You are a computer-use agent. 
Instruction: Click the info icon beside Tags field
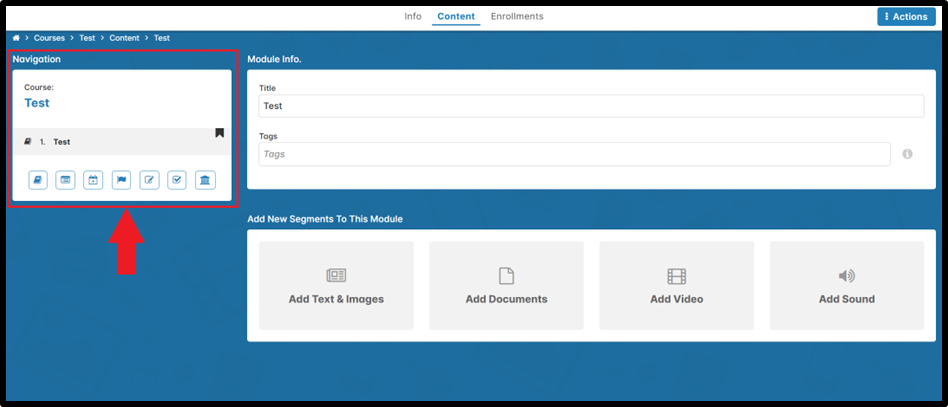(908, 154)
